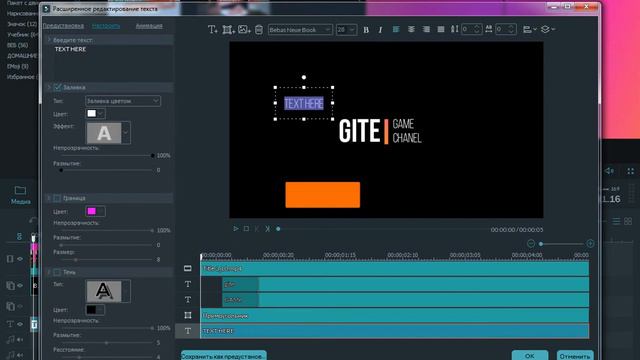This screenshot has height=360, width=640.
Task: Click the Сохранить как предустановка button
Action: pyautogui.click(x=224, y=356)
